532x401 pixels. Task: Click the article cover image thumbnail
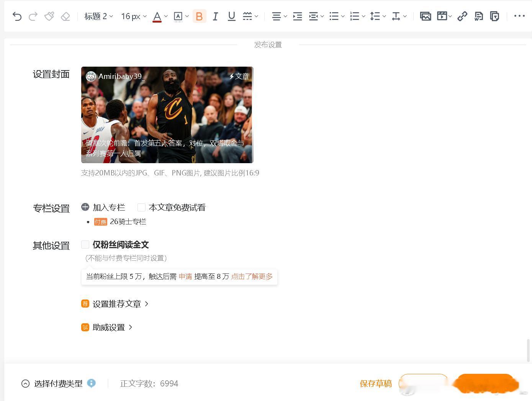(167, 115)
